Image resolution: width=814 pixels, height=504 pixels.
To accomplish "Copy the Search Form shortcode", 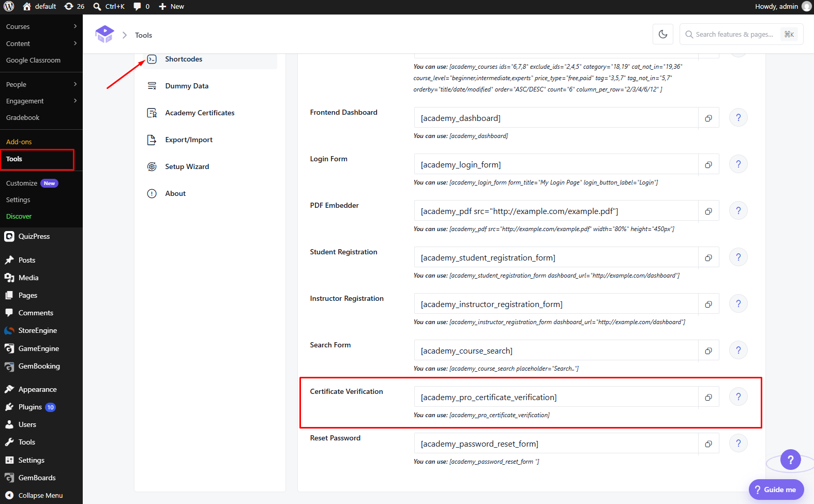I will (x=709, y=350).
